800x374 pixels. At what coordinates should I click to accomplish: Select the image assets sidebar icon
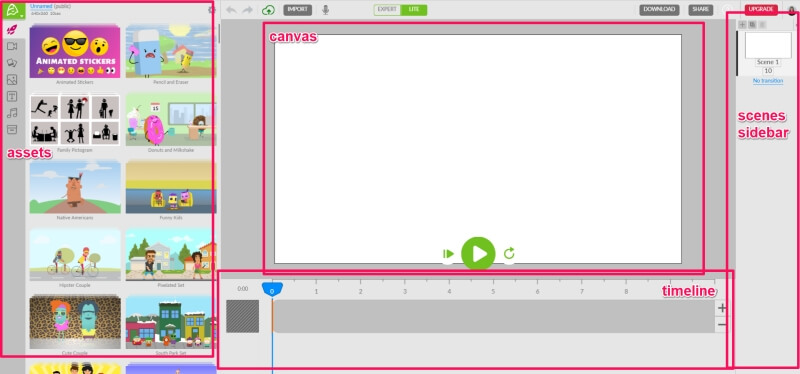pos(12,80)
